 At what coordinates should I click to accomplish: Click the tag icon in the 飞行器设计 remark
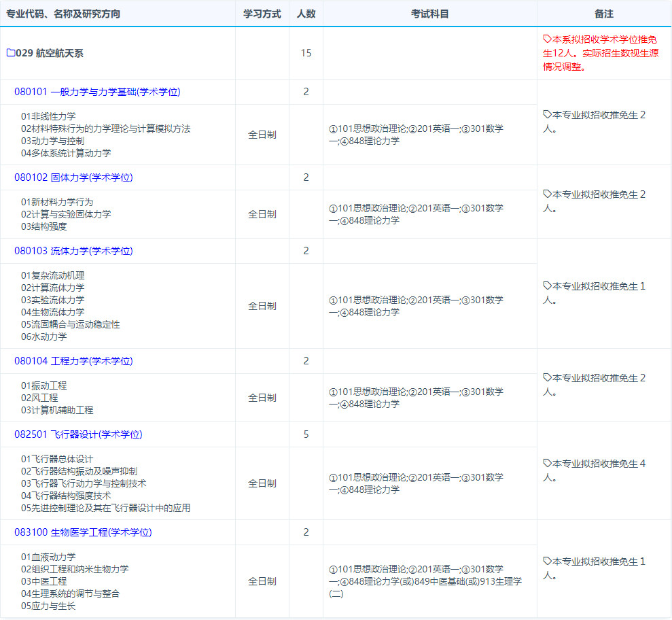pos(547,463)
